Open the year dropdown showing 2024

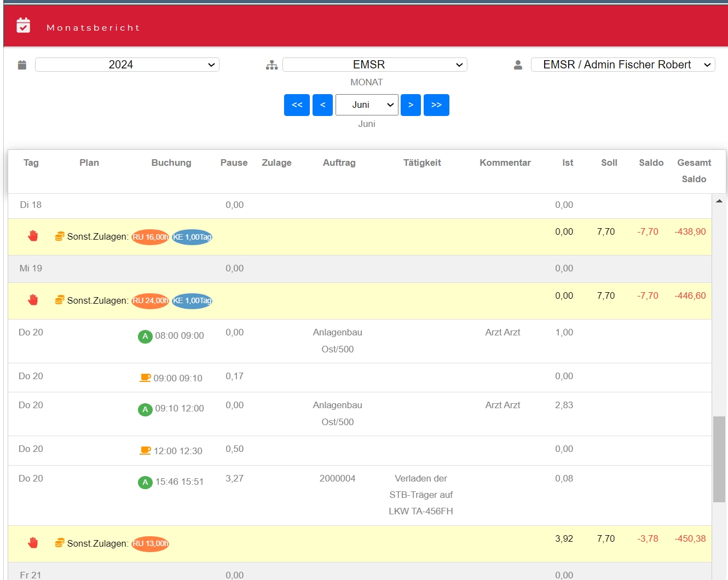(127, 65)
